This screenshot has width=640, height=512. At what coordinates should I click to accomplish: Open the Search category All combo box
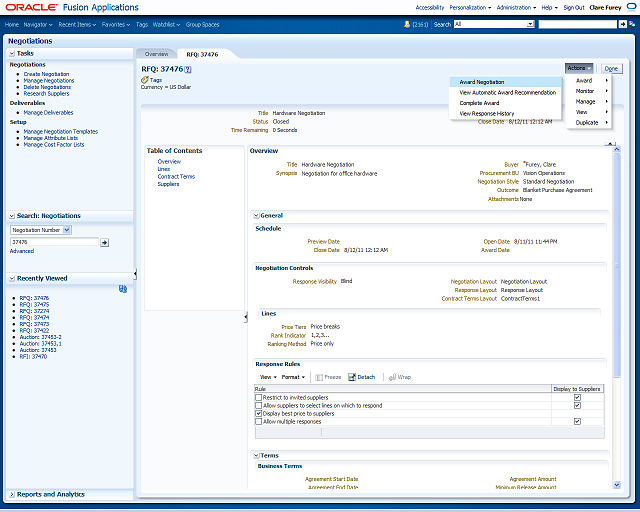coord(494,24)
